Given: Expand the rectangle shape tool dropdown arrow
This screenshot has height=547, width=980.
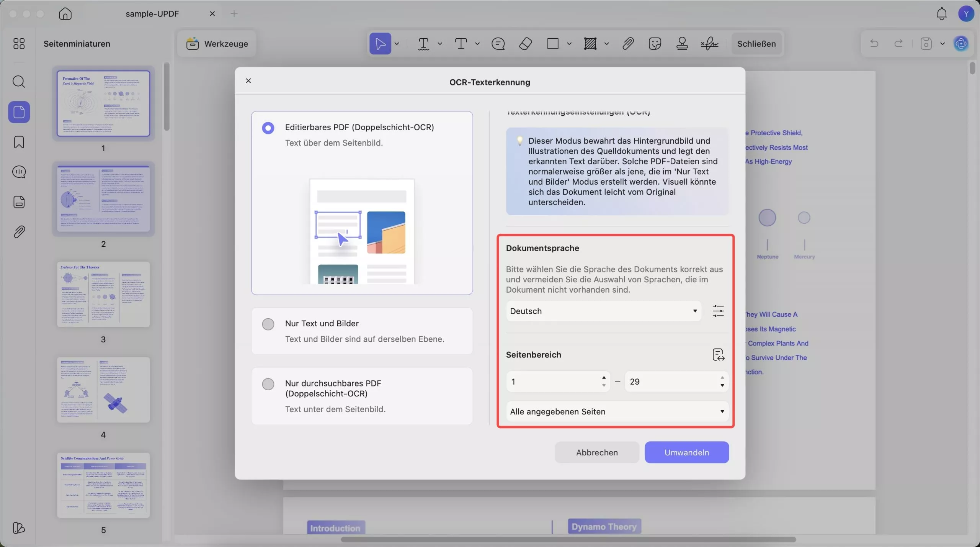Looking at the screenshot, I should [569, 44].
